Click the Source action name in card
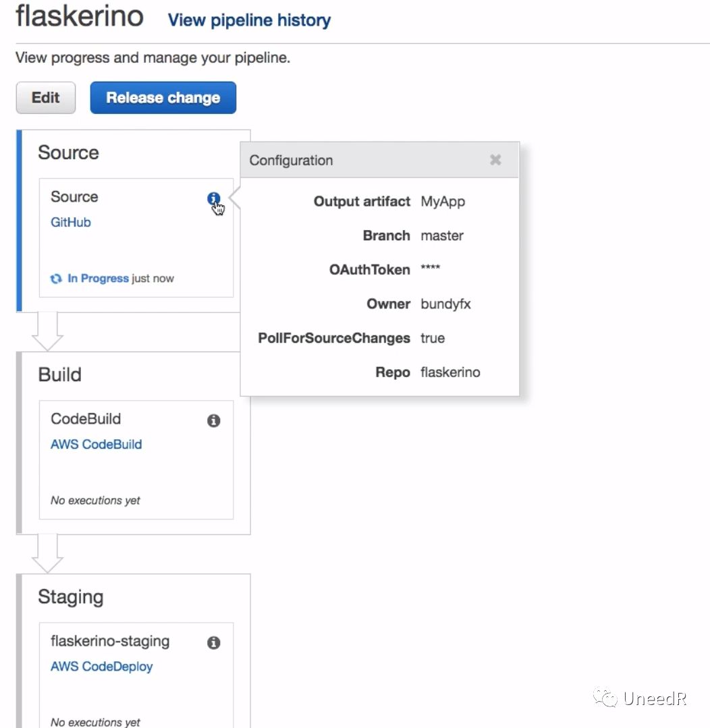 pyautogui.click(x=74, y=197)
